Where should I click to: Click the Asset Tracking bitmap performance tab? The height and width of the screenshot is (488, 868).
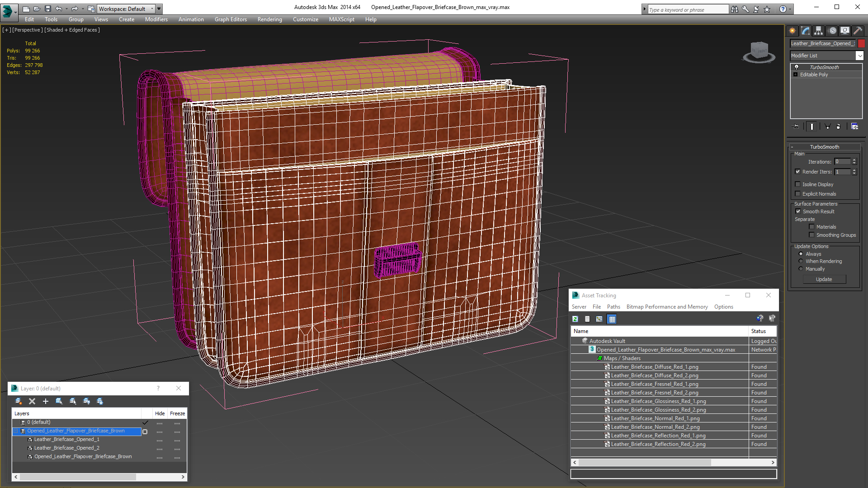[666, 306]
